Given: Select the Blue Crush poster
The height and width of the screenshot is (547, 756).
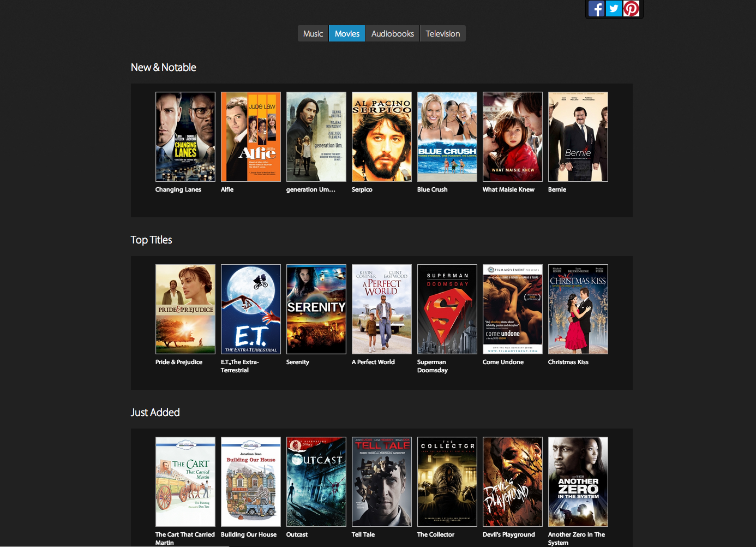Looking at the screenshot, I should [x=447, y=136].
